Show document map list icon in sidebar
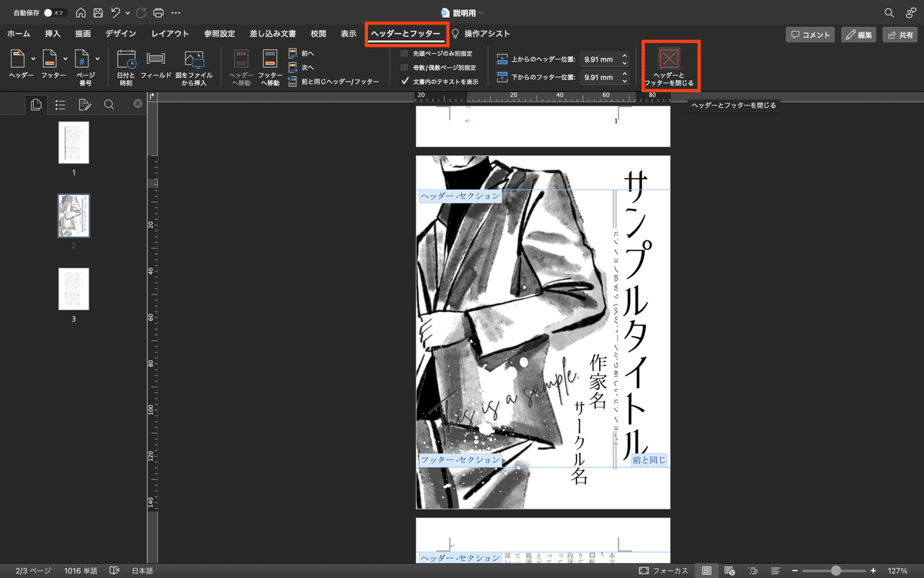 60,105
